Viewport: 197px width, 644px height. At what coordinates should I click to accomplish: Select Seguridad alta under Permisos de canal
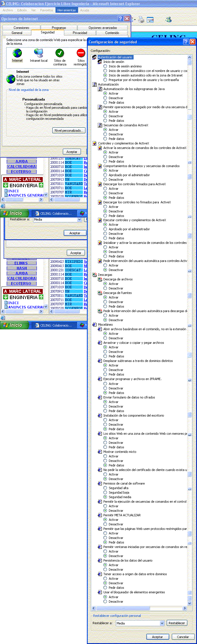tap(105, 488)
